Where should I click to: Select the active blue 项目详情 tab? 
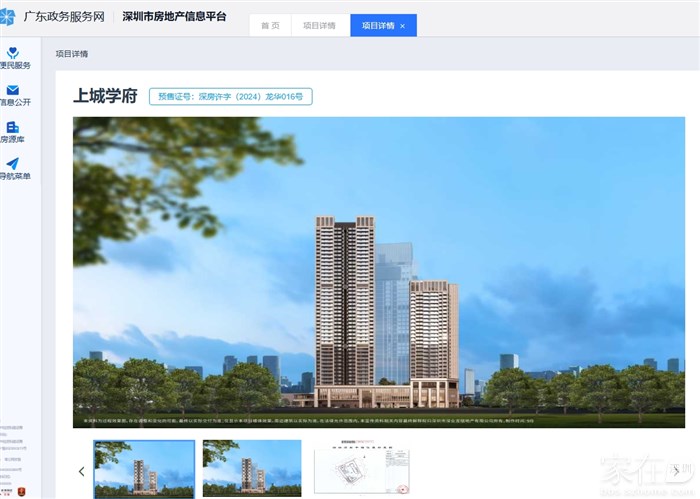pyautogui.click(x=377, y=26)
